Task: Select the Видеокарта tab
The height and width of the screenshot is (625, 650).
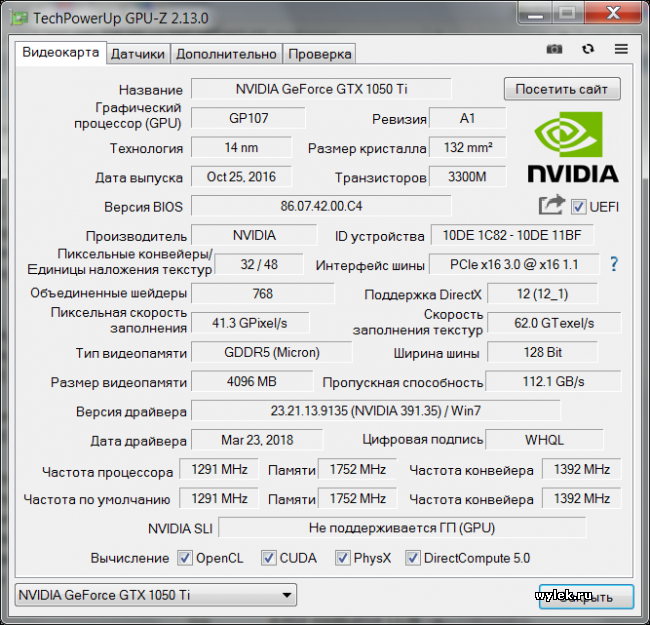Action: (x=61, y=53)
